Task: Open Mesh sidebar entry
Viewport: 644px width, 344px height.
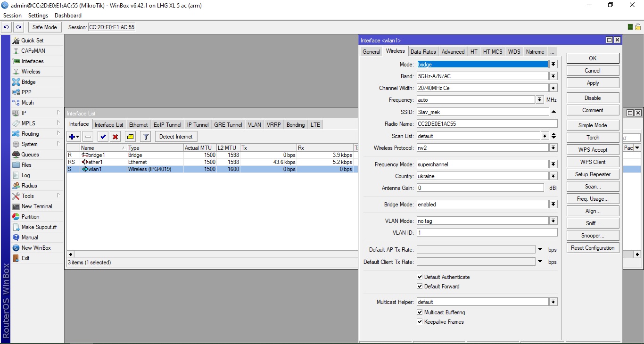Action: pos(28,103)
